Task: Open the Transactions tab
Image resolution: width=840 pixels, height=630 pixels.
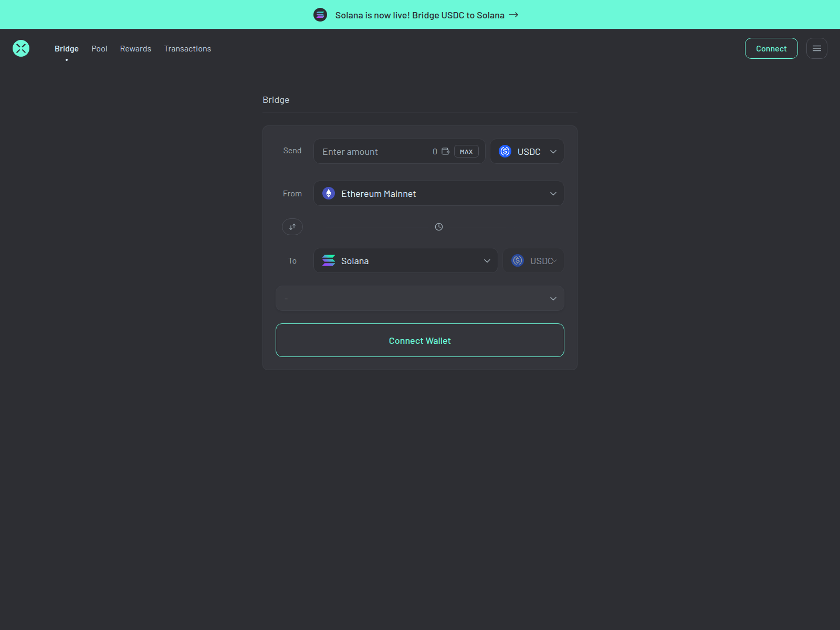Action: 187,48
